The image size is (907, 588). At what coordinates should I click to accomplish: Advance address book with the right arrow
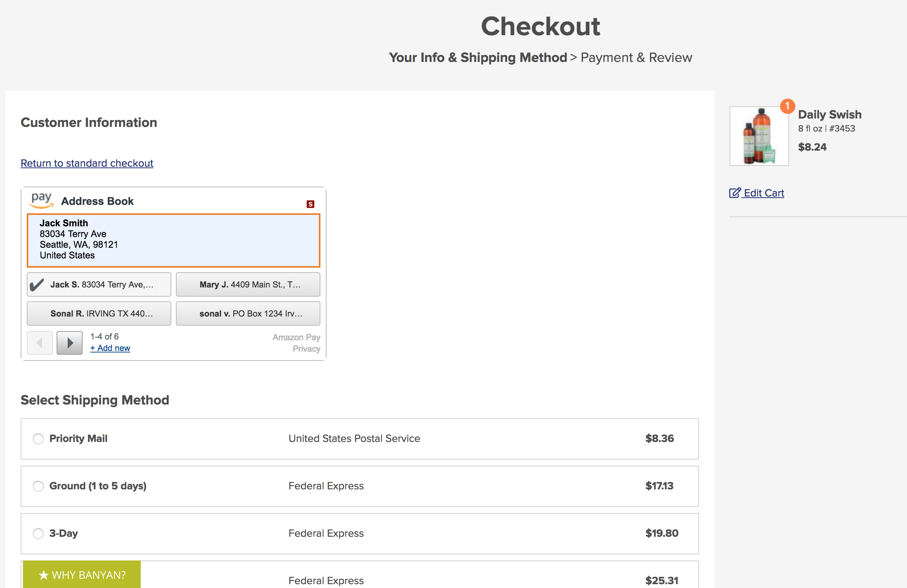click(69, 343)
